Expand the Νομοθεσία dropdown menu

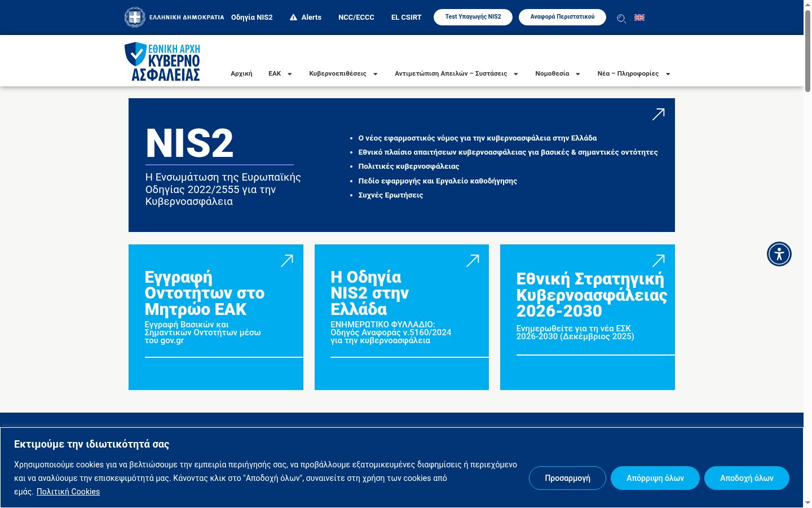(578, 74)
